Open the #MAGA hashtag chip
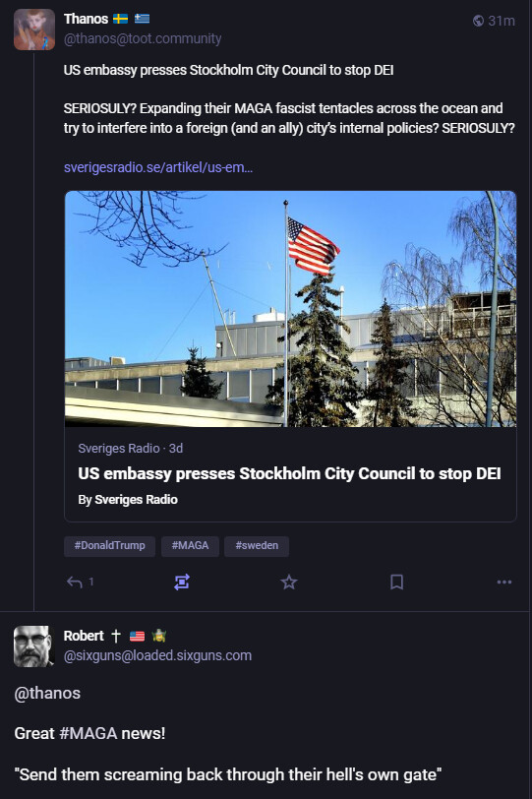This screenshot has width=532, height=799. (x=190, y=546)
